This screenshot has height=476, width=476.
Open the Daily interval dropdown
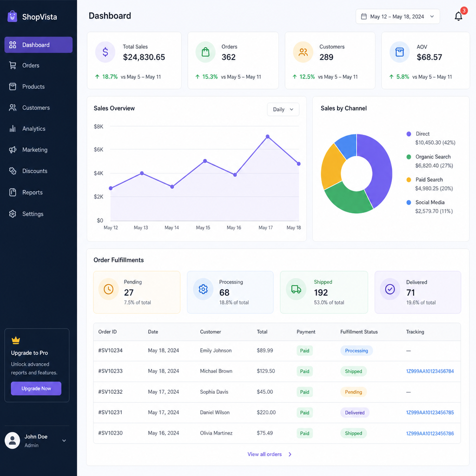point(283,109)
